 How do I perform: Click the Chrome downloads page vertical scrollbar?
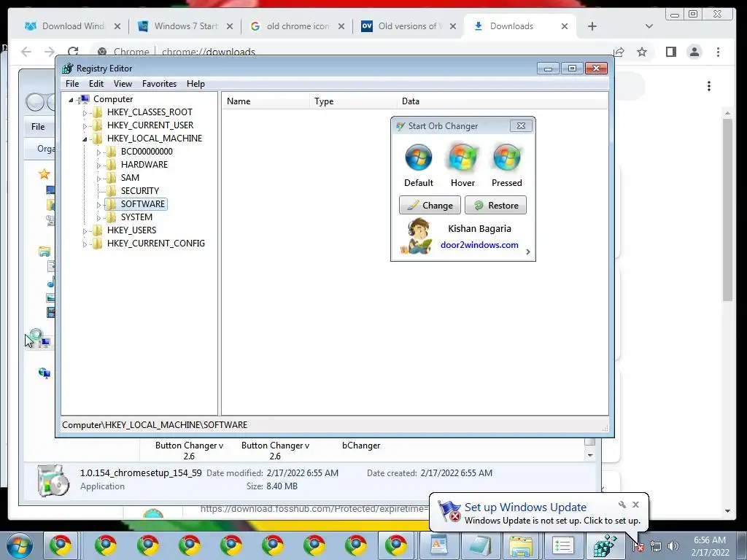727,209
